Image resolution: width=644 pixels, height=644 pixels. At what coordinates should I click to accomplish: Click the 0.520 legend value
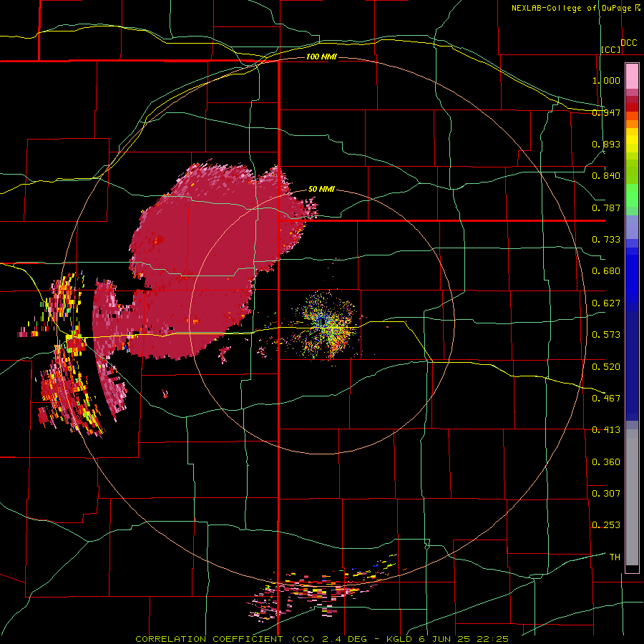[606, 366]
